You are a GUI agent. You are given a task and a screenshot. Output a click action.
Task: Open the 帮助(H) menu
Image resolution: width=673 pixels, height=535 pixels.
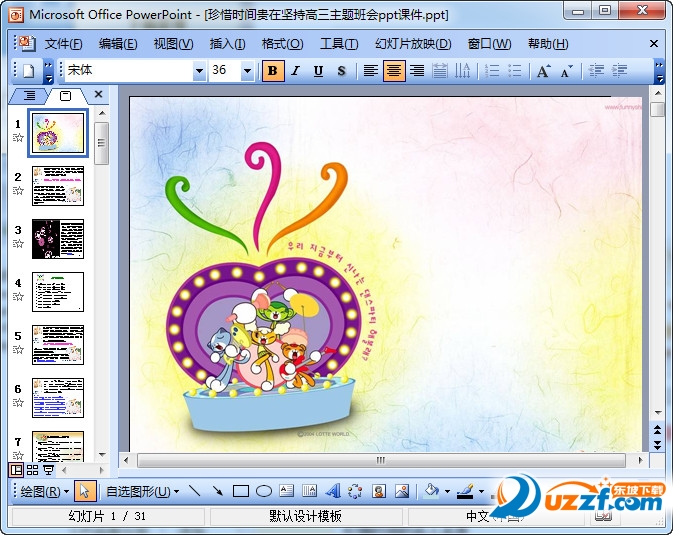tap(548, 44)
